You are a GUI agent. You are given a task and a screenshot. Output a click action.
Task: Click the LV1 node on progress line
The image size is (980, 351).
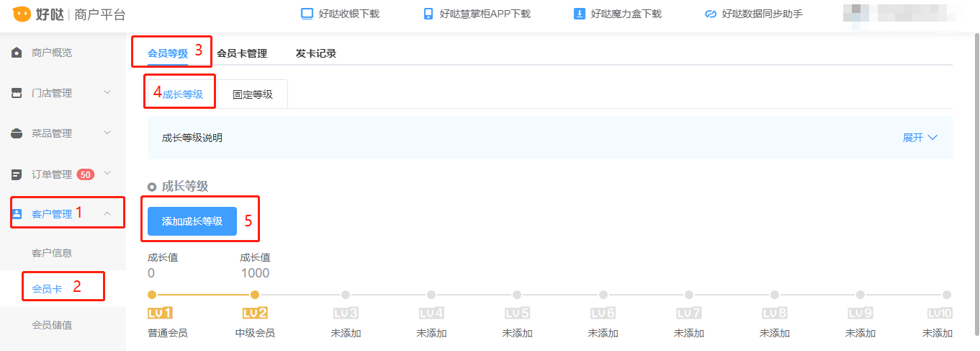[151, 295]
